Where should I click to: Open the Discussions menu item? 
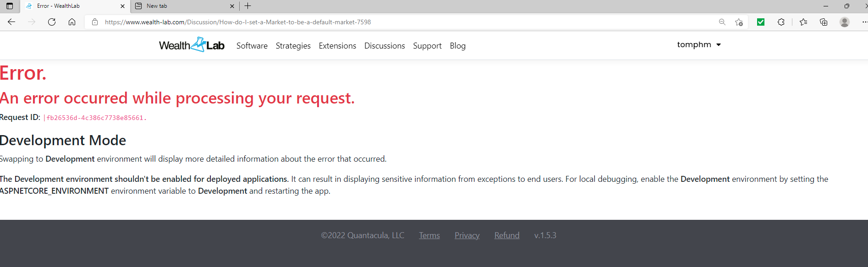(x=385, y=46)
